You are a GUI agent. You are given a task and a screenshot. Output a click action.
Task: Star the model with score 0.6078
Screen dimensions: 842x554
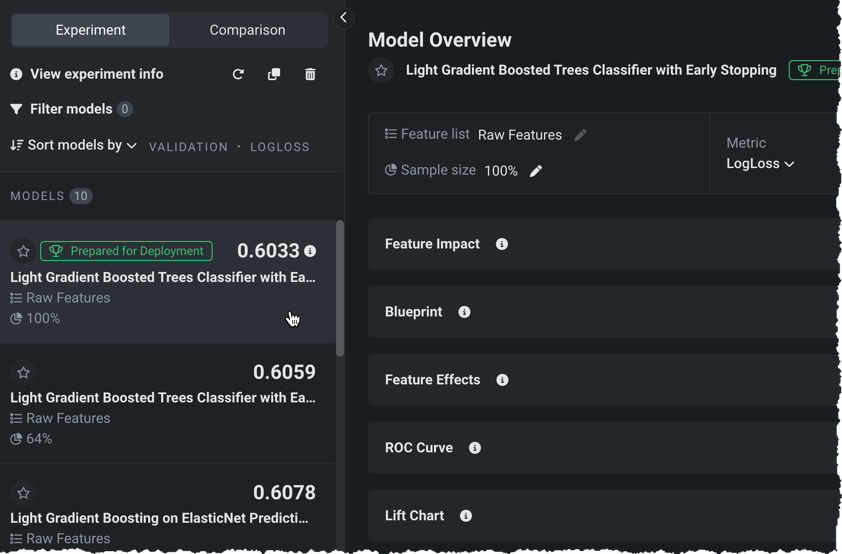click(23, 493)
